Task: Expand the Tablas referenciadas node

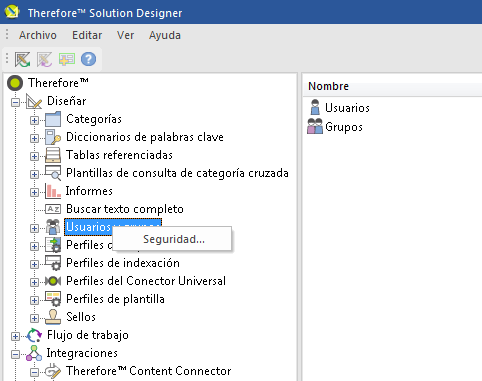Action: point(34,156)
